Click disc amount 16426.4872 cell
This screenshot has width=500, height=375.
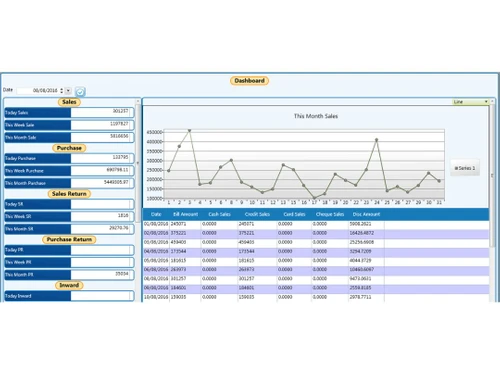[362, 233]
